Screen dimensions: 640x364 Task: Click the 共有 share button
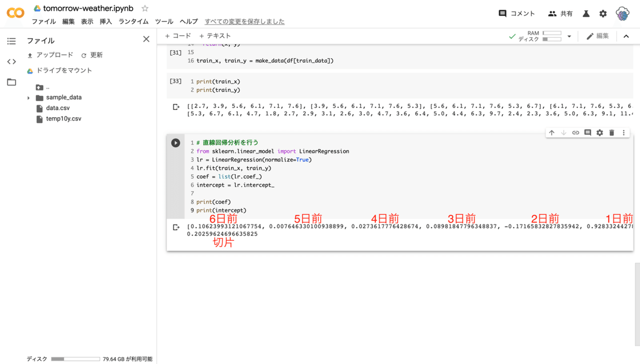pos(560,14)
